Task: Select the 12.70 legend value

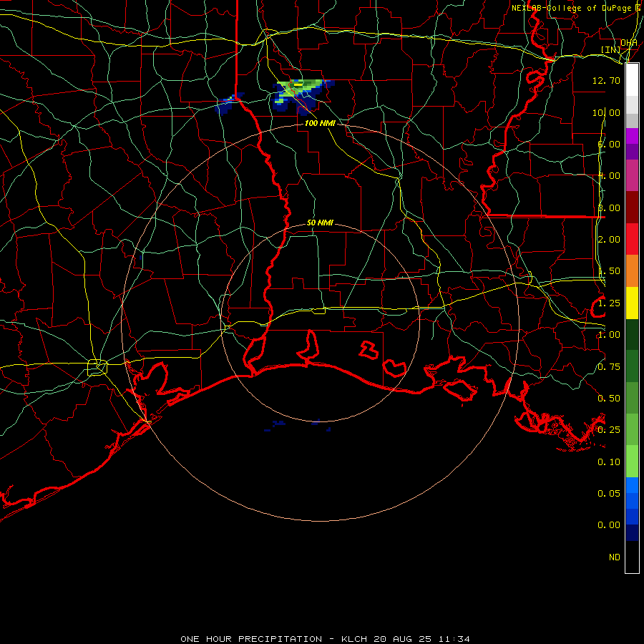Action: point(606,80)
